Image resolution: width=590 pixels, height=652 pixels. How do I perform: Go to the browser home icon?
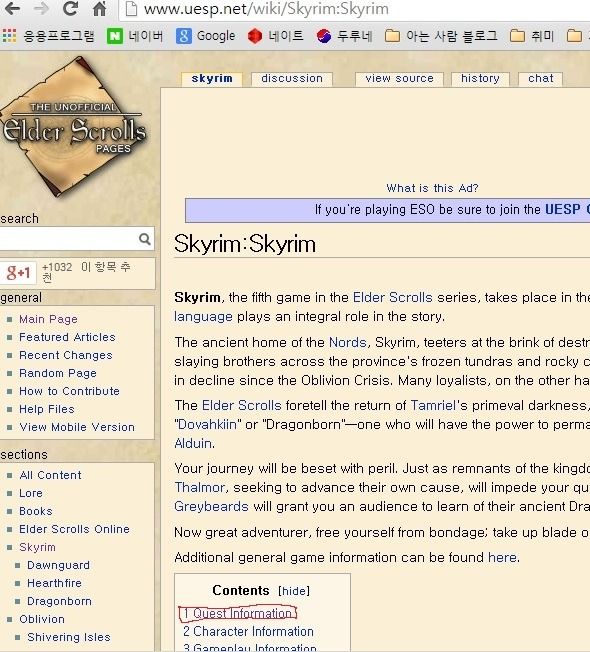[99, 8]
